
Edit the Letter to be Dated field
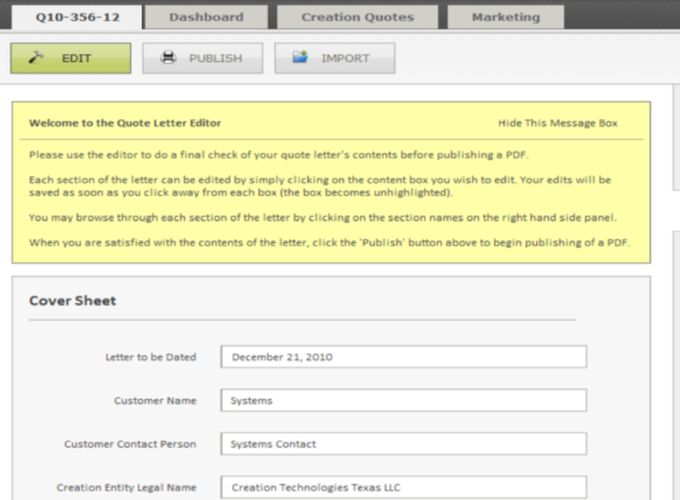404,357
